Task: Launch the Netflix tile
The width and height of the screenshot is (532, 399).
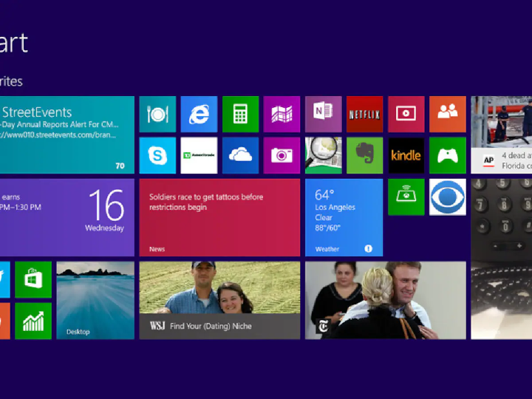Action: click(364, 114)
